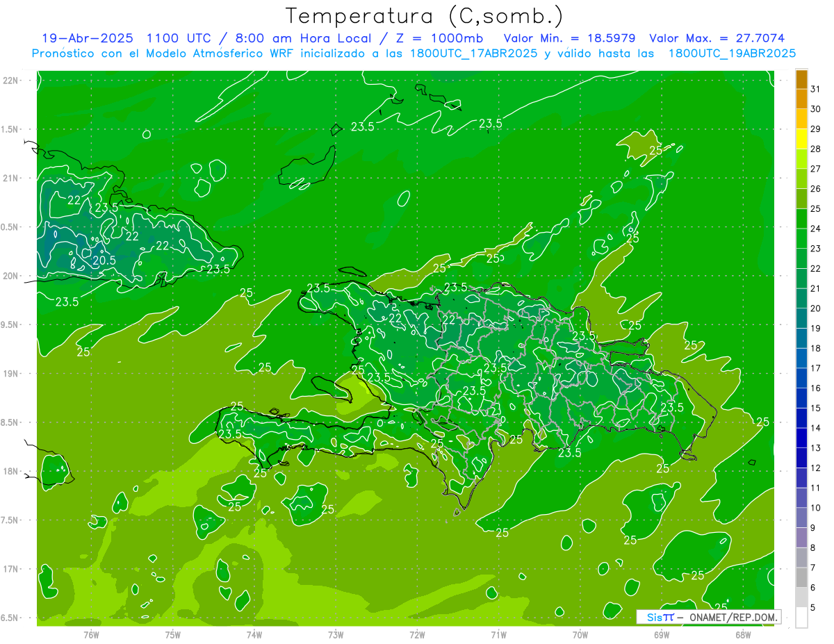Viewport: 834px width, 644px height.
Task: Click the '75W' longitude axis label
Action: (173, 634)
